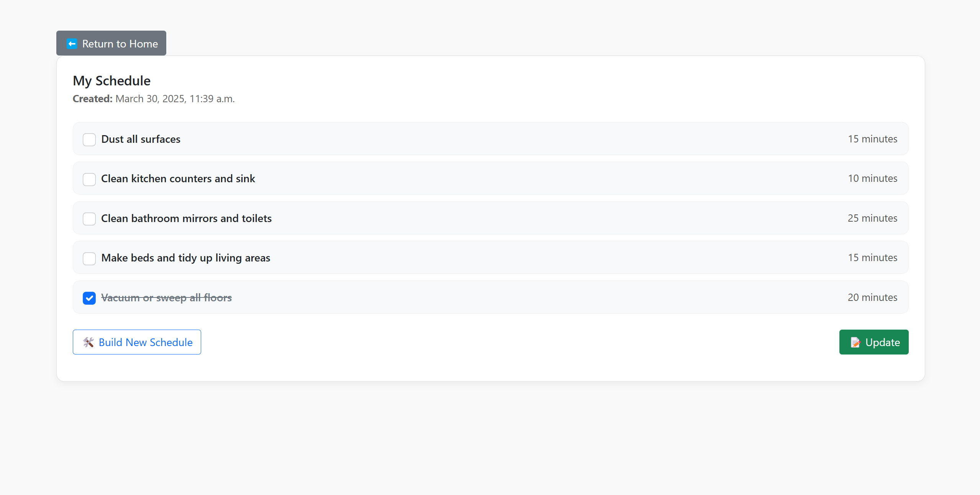Click the Clean bathroom mirrors and toilets label
This screenshot has height=495, width=980.
pyautogui.click(x=186, y=219)
